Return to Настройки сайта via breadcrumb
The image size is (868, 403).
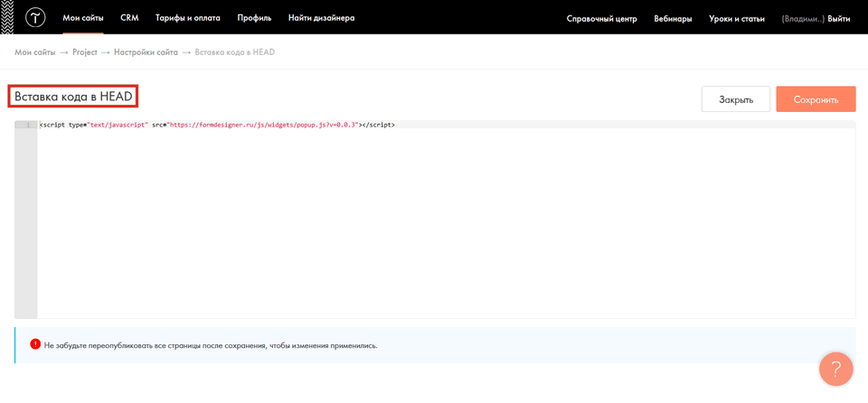click(x=146, y=52)
